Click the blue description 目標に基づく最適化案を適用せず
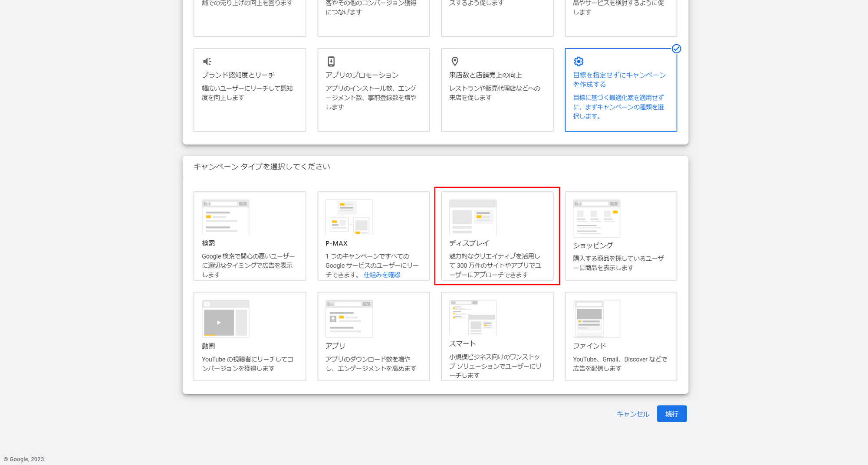This screenshot has height=465, width=868. coord(618,107)
